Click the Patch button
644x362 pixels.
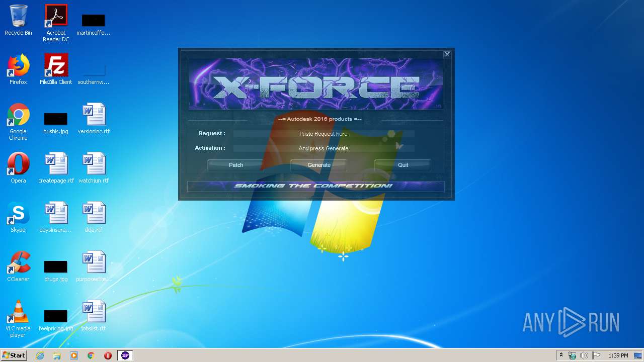point(236,165)
